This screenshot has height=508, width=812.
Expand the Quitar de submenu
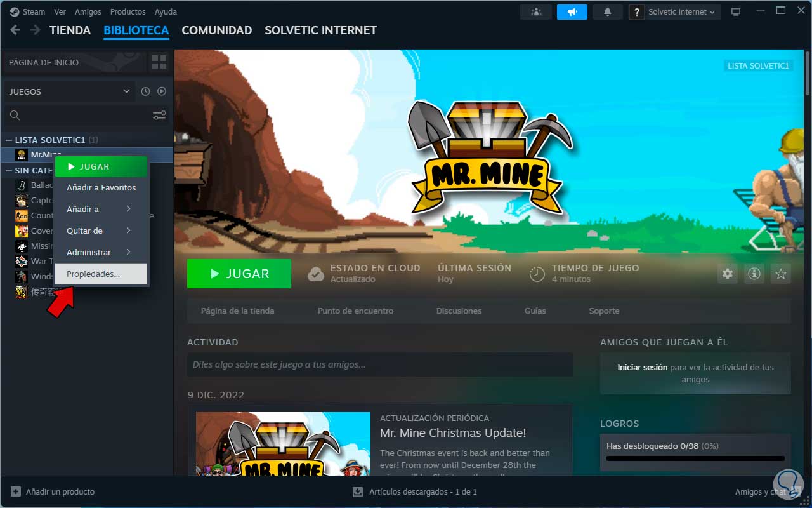tap(101, 231)
